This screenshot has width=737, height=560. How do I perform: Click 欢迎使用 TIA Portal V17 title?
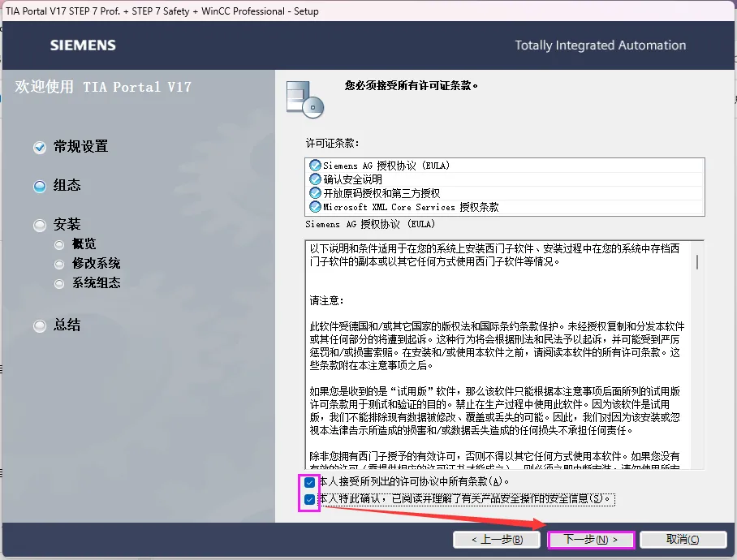103,87
